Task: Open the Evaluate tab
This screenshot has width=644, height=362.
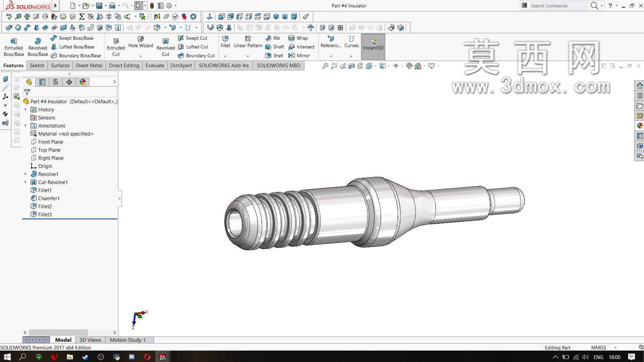Action: pyautogui.click(x=155, y=66)
